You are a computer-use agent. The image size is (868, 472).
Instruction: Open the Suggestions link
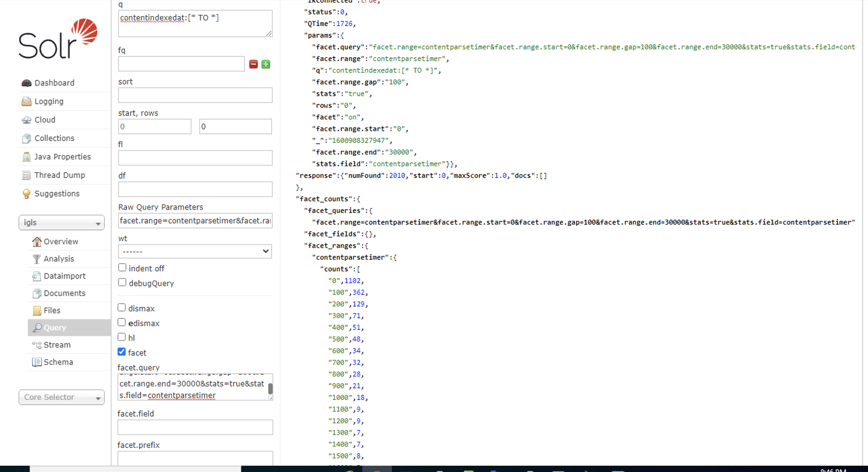click(x=57, y=194)
